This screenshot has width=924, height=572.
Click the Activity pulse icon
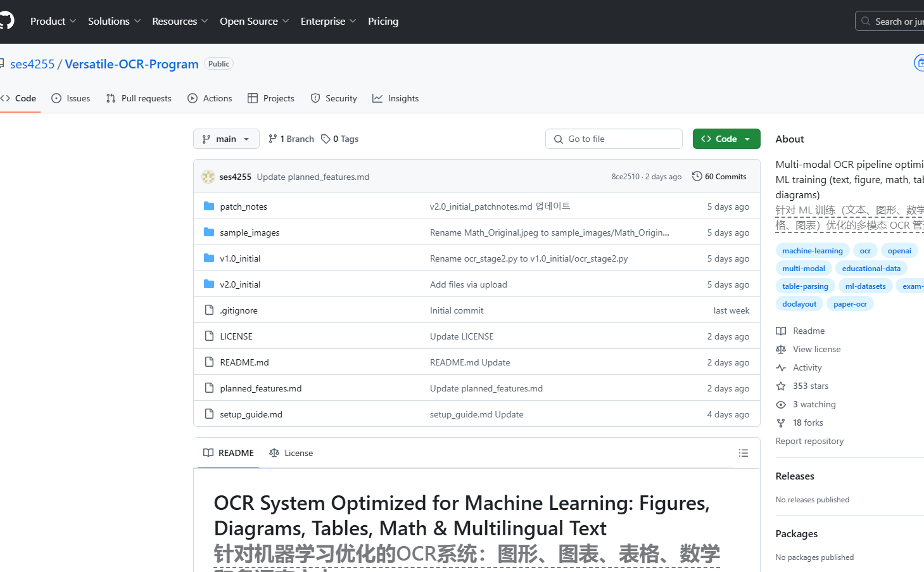[x=780, y=367]
